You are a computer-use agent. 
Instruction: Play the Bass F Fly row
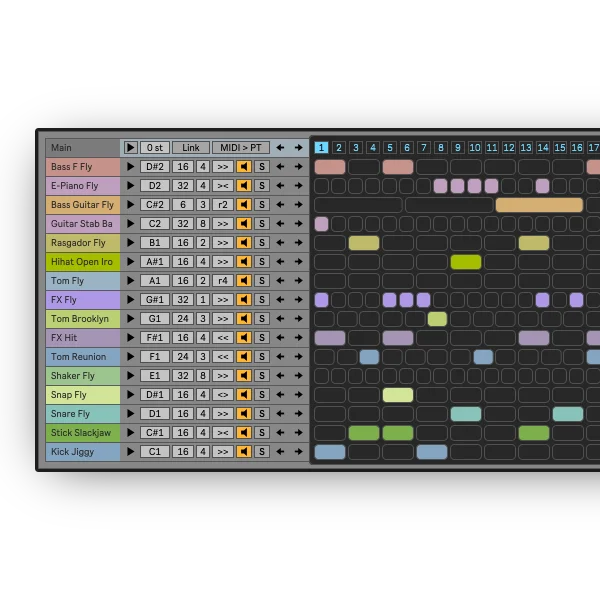pyautogui.click(x=130, y=167)
